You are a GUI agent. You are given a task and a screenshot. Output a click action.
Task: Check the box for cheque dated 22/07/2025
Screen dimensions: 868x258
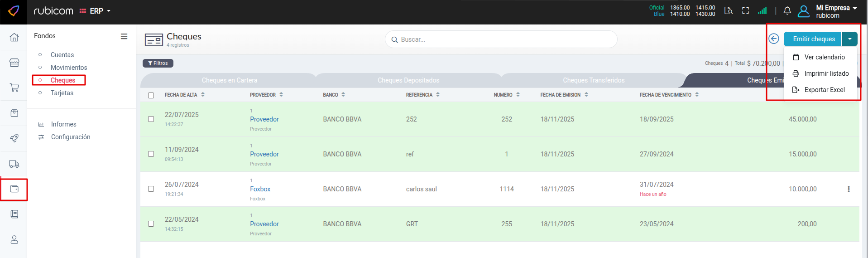tap(151, 119)
